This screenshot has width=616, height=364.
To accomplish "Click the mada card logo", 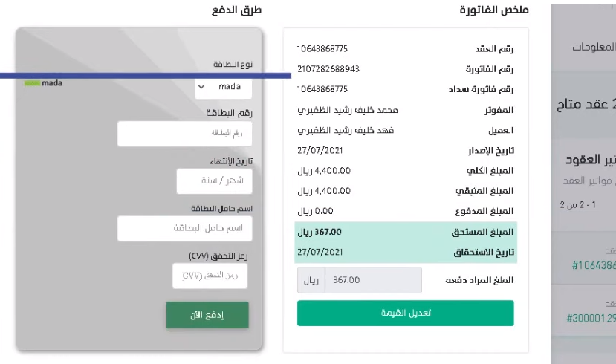I will [x=43, y=83].
